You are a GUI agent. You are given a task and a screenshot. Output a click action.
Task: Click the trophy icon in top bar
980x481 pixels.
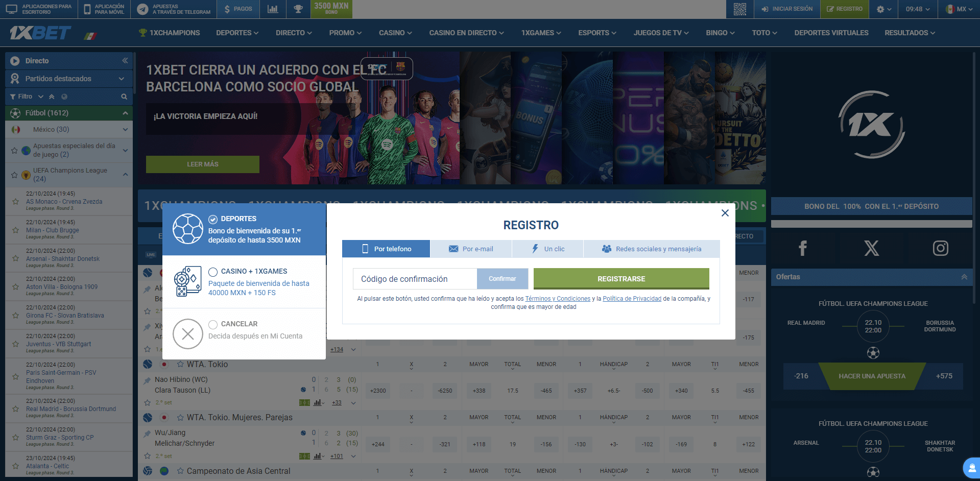click(x=298, y=9)
